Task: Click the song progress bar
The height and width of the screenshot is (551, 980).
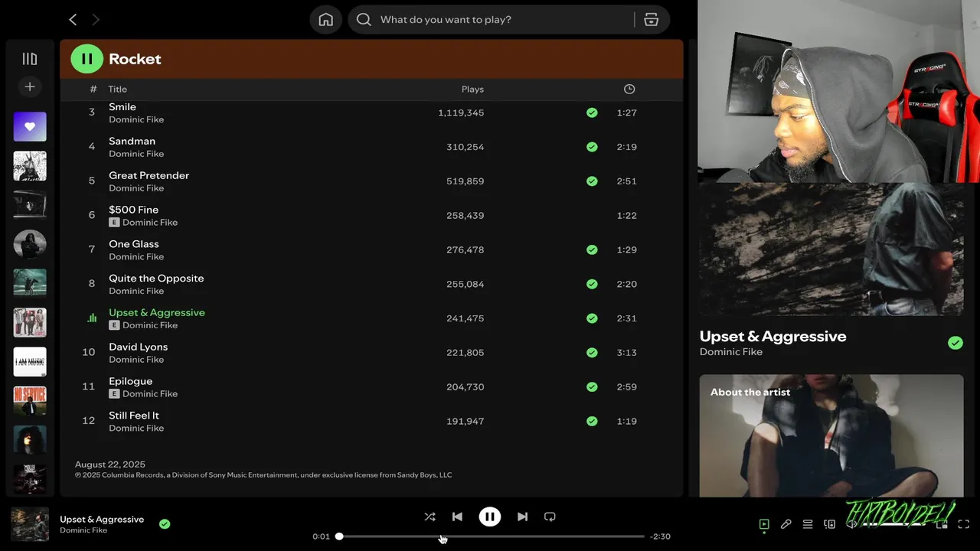Action: (490, 536)
